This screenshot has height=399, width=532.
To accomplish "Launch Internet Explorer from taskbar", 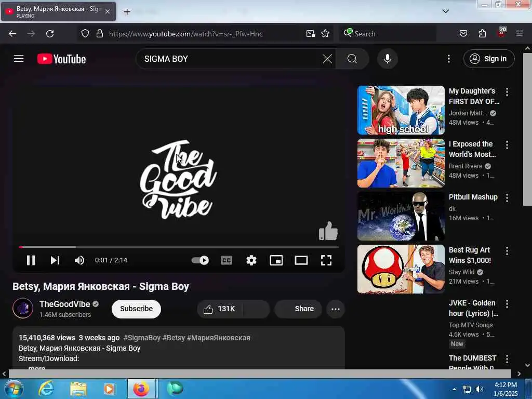I will coord(46,389).
